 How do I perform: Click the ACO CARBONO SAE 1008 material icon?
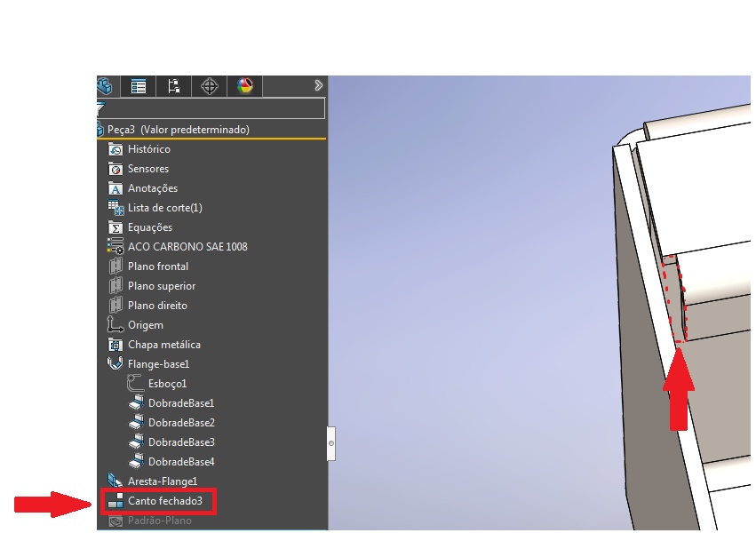tap(115, 246)
